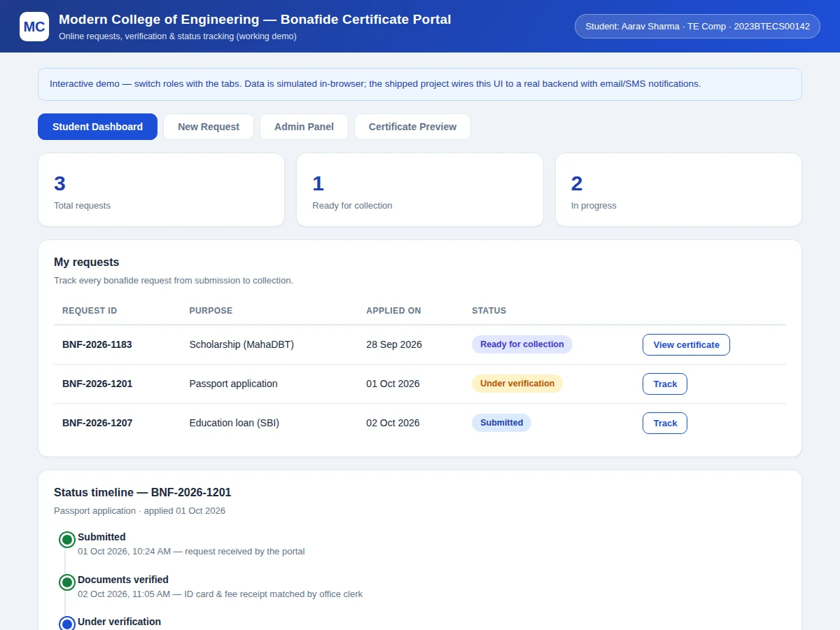The height and width of the screenshot is (630, 840).
Task: Select the Ready for collection stat card
Action: coord(420,190)
